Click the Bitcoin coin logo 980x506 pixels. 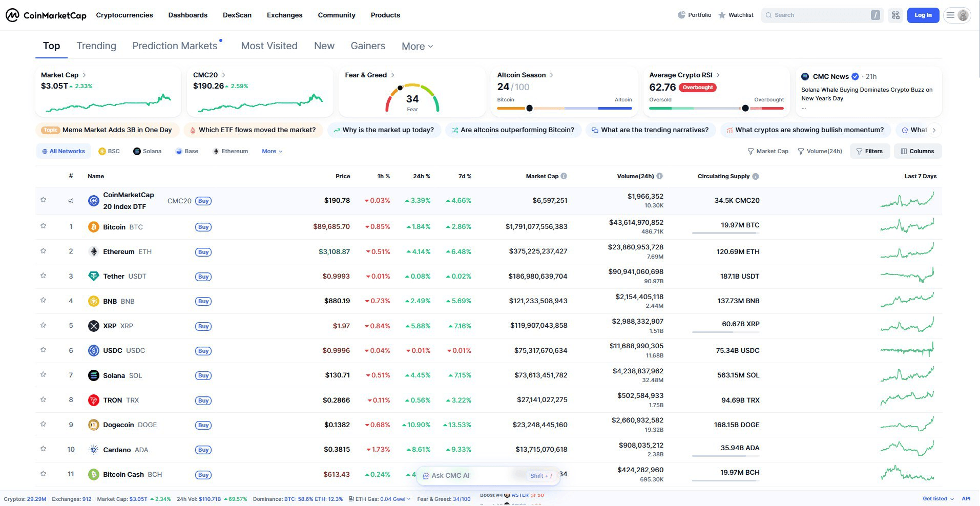(x=93, y=227)
